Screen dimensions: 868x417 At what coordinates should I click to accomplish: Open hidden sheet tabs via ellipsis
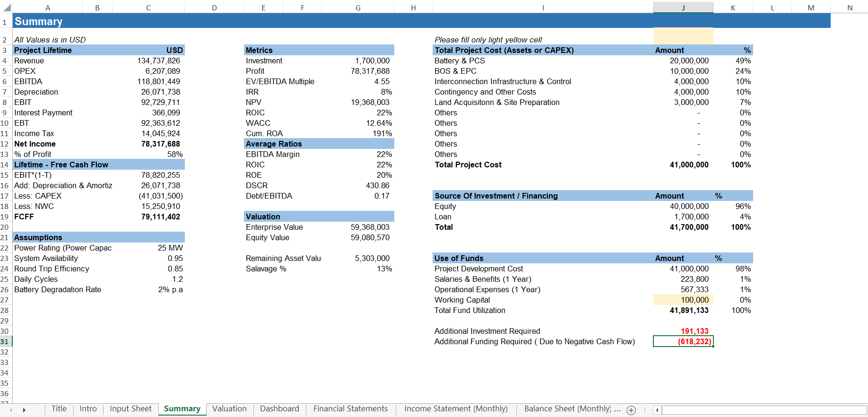pyautogui.click(x=617, y=409)
